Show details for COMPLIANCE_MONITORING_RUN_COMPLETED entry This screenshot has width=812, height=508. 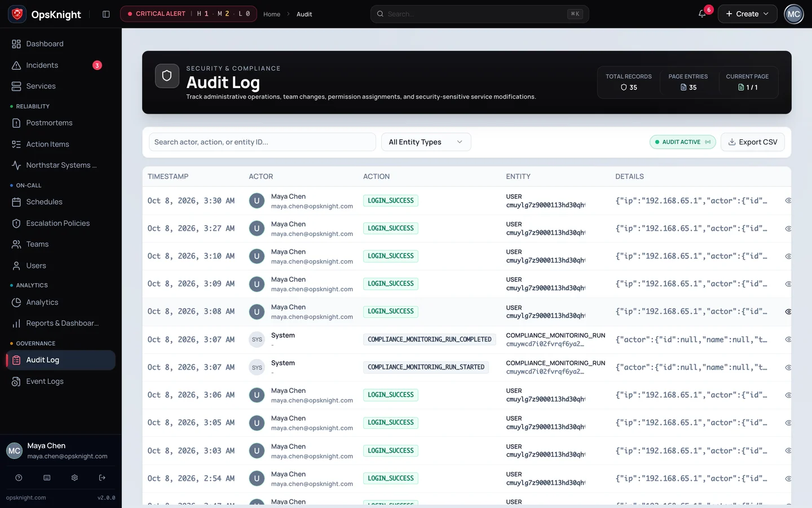point(788,339)
